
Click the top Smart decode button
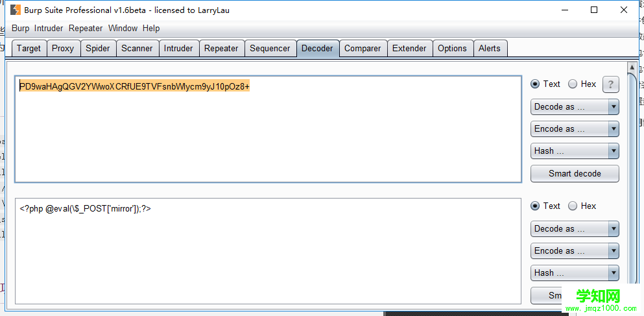(x=575, y=174)
